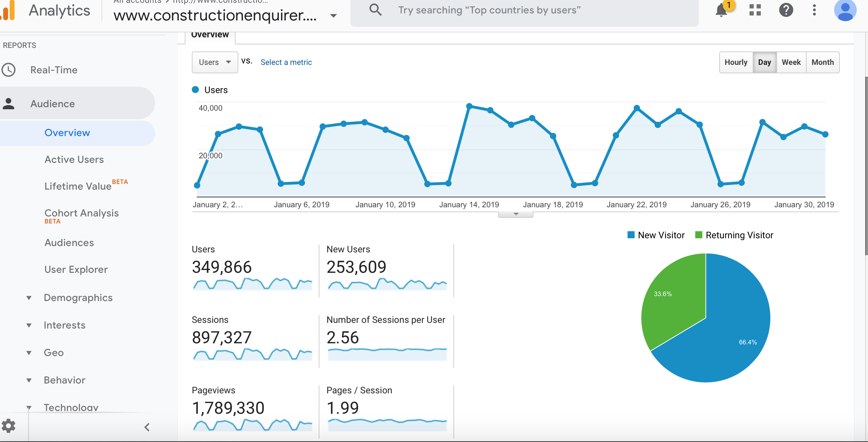Viewport: 868px width, 442px height.
Task: Click the Sessions value 897,327
Action: tap(222, 338)
